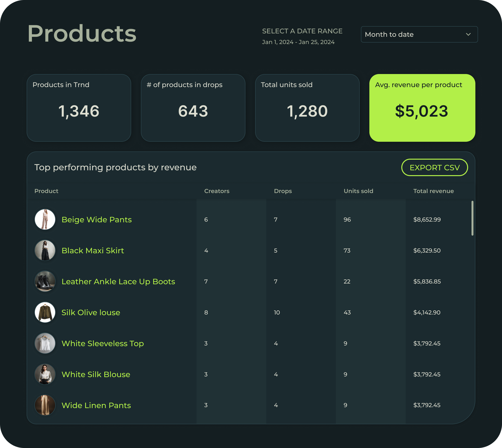502x448 pixels.
Task: Click the Creators column header
Action: coord(217,191)
